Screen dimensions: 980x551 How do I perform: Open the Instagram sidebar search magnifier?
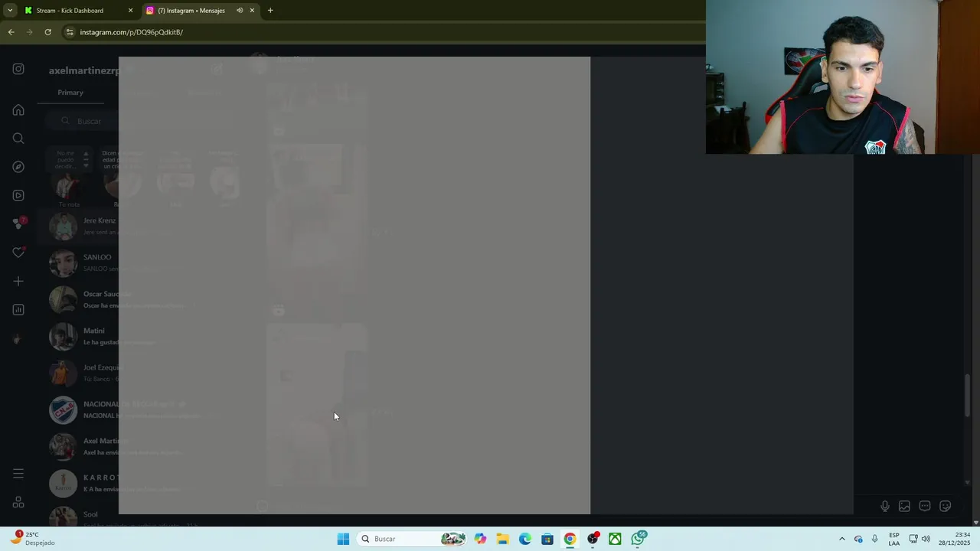click(x=18, y=139)
